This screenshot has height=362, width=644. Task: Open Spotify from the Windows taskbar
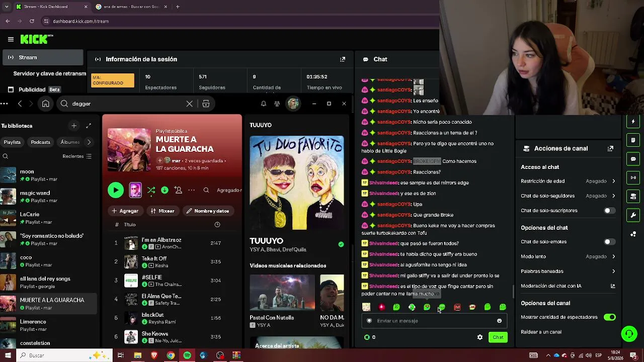click(x=187, y=355)
